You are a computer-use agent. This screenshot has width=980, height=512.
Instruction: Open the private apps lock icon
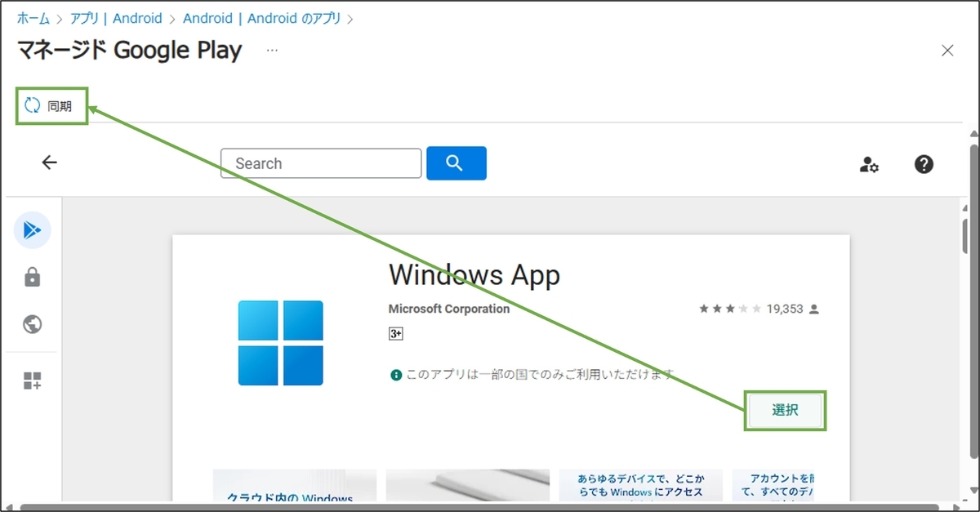33,278
